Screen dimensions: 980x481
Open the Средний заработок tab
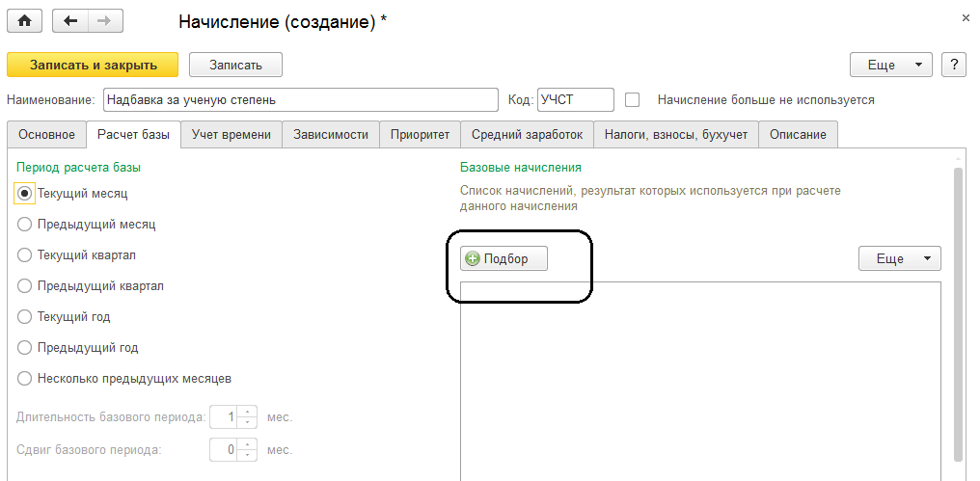(x=527, y=135)
